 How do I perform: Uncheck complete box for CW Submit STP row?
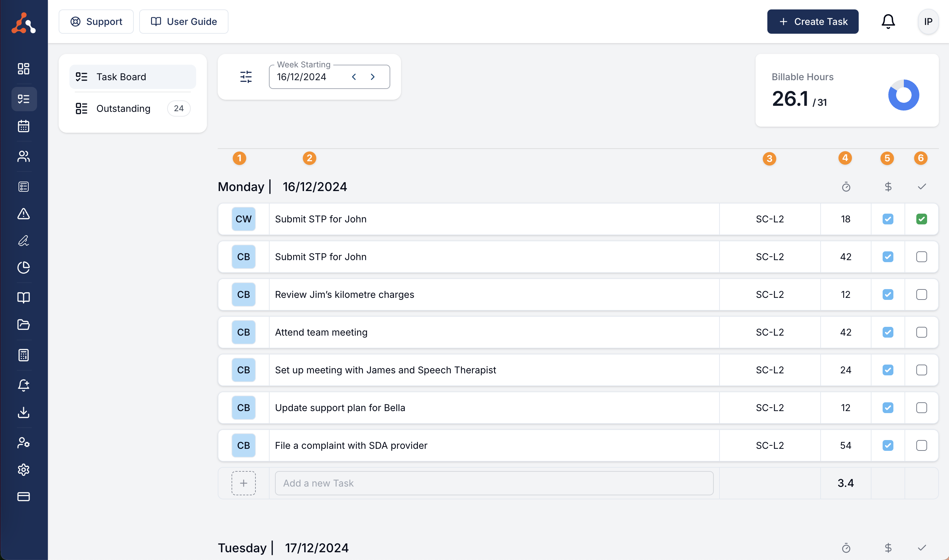[921, 219]
